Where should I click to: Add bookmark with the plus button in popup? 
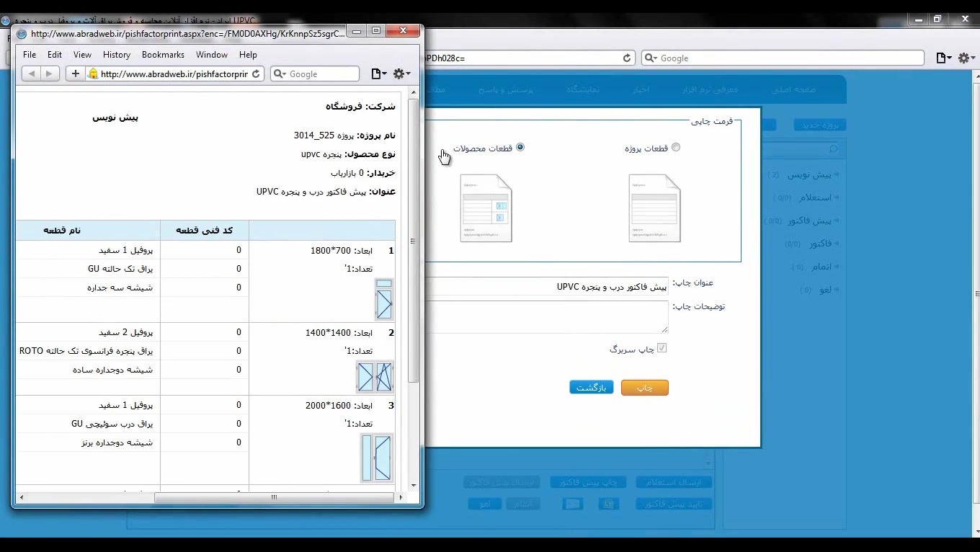pyautogui.click(x=75, y=74)
